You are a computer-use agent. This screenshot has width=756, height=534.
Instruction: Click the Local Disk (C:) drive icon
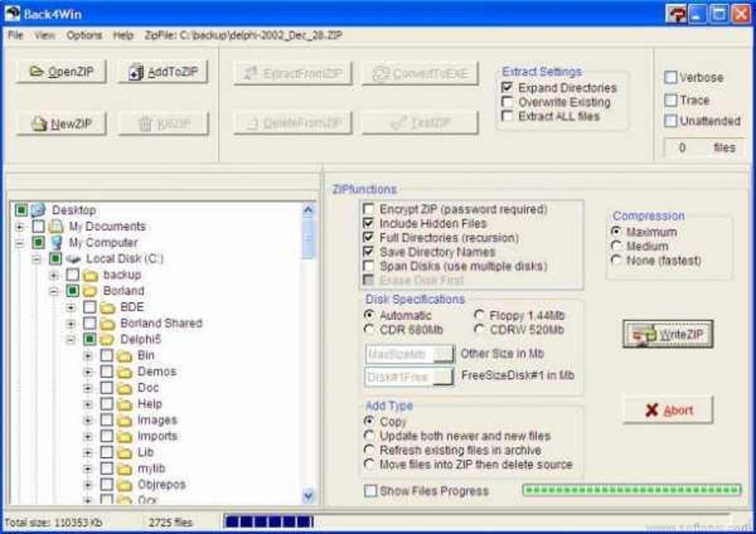click(73, 258)
